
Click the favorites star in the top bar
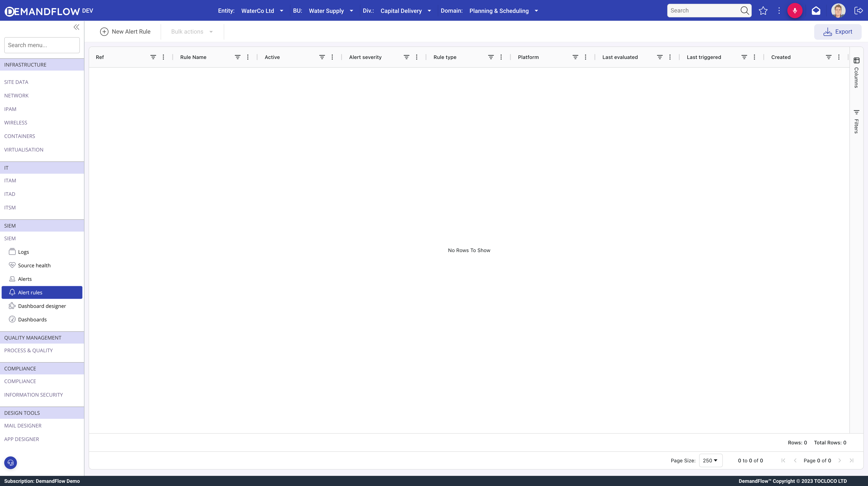(763, 10)
